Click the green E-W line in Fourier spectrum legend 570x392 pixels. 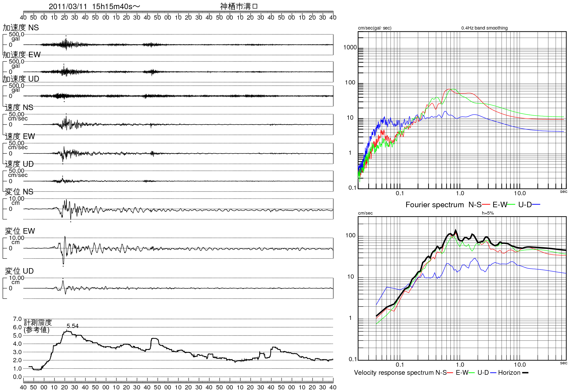point(511,205)
